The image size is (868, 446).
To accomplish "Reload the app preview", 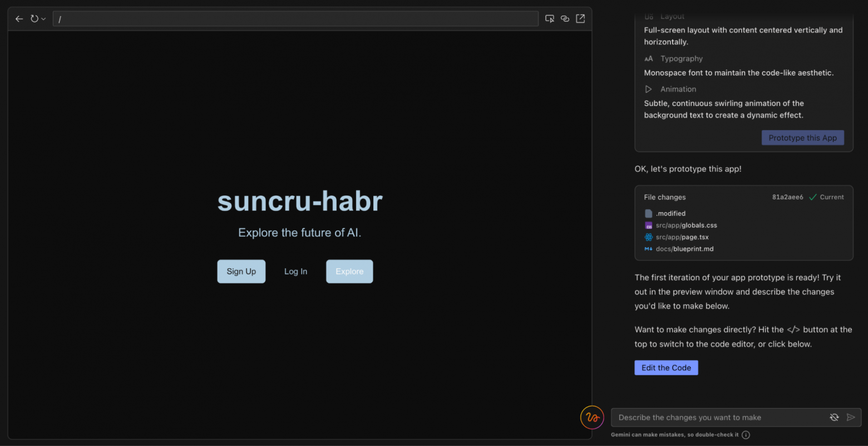I will 34,19.
